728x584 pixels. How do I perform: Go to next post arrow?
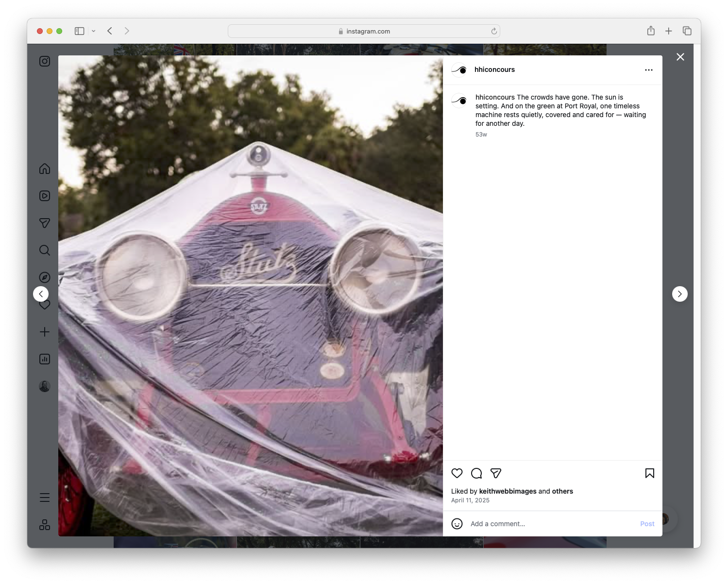pyautogui.click(x=680, y=294)
